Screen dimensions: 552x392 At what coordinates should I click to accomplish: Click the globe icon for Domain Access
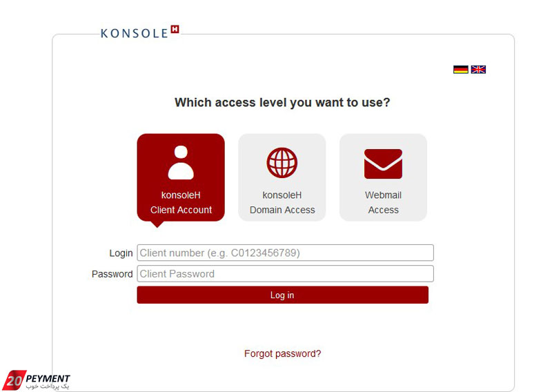pyautogui.click(x=282, y=163)
